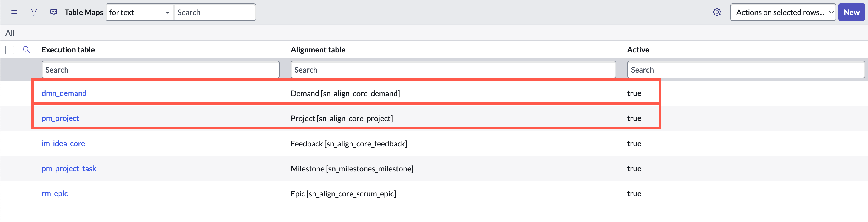Click Active 'true' in rm_epic row
Image resolution: width=868 pixels, height=222 pixels.
pyautogui.click(x=634, y=194)
